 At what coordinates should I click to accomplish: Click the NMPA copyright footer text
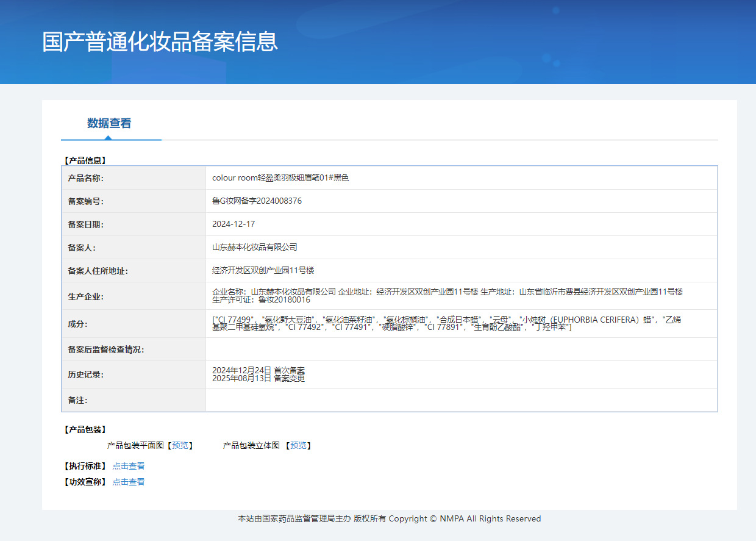389,519
